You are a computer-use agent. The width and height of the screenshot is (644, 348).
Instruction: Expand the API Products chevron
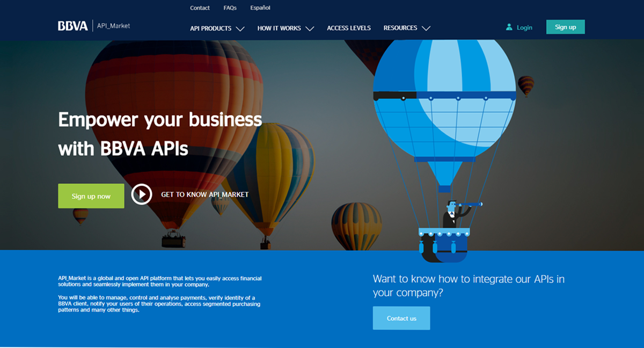coord(240,28)
